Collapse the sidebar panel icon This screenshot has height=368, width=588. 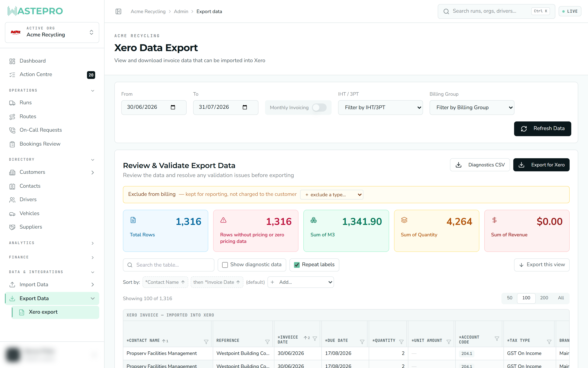(118, 11)
